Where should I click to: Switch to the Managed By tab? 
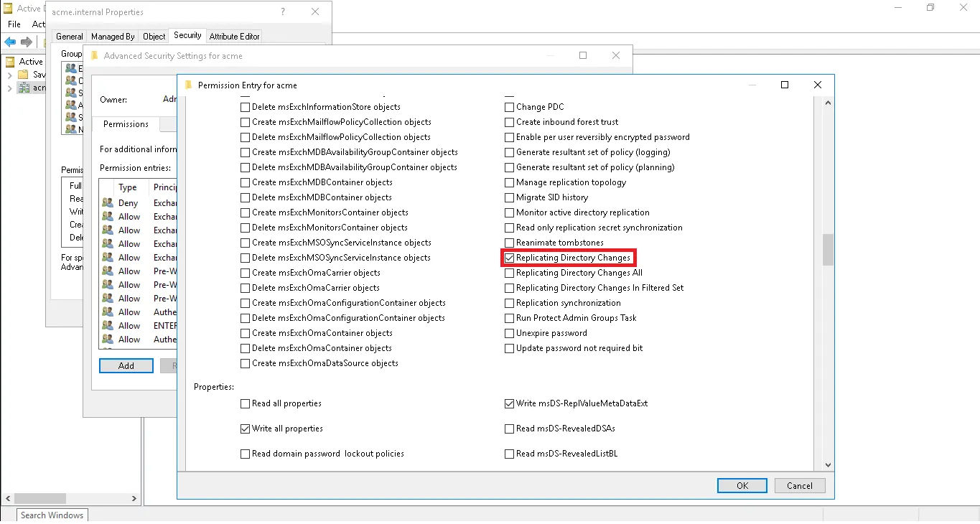(113, 36)
